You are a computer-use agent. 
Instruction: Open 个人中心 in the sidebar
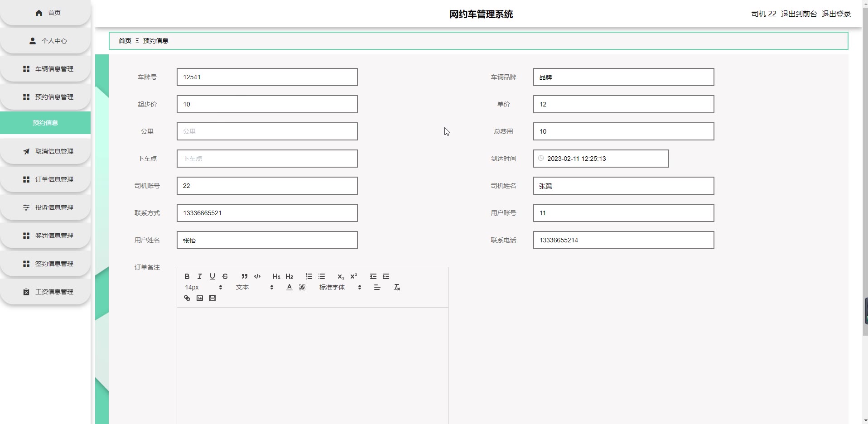[45, 41]
